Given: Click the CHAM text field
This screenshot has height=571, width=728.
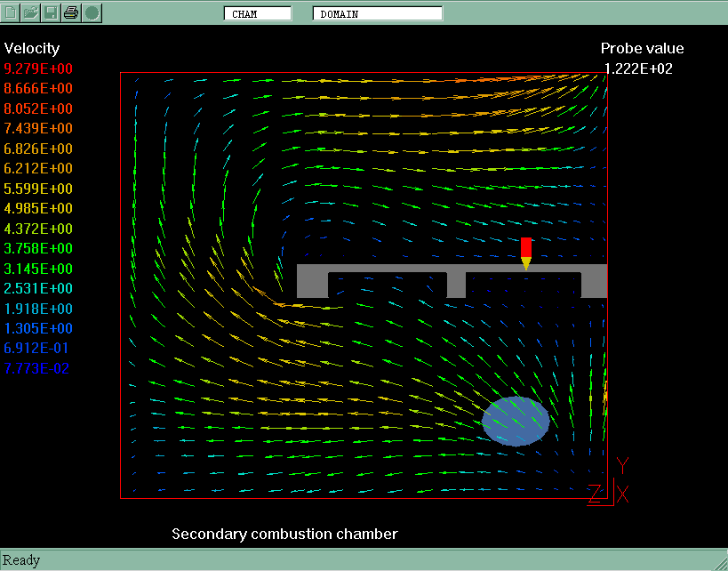Looking at the screenshot, I should click(257, 14).
